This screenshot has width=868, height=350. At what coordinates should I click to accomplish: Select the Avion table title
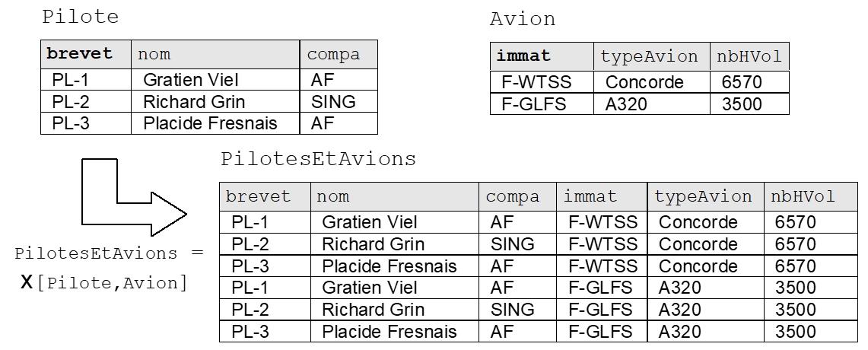coord(523,19)
